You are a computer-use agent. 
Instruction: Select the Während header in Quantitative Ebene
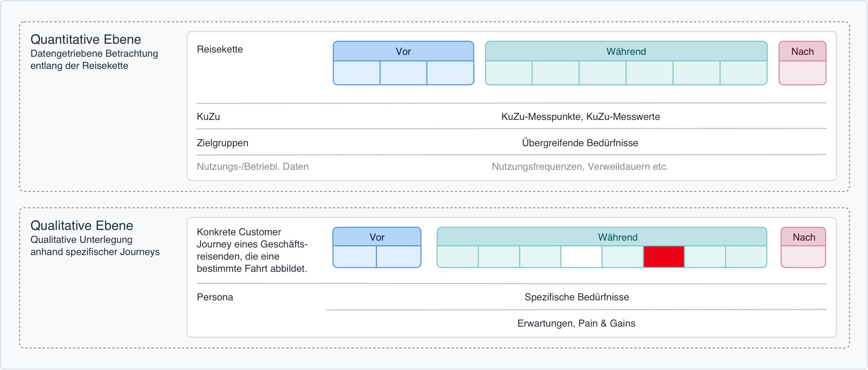tap(626, 51)
